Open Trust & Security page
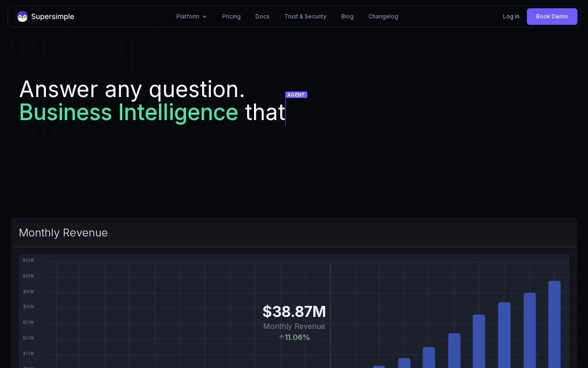 (x=305, y=17)
